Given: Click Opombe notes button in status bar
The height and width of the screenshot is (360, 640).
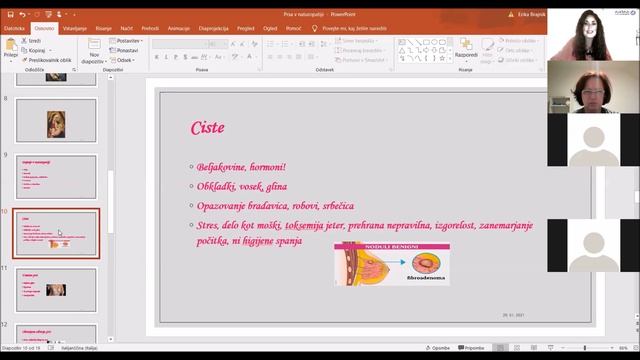Looking at the screenshot, I should (x=438, y=348).
